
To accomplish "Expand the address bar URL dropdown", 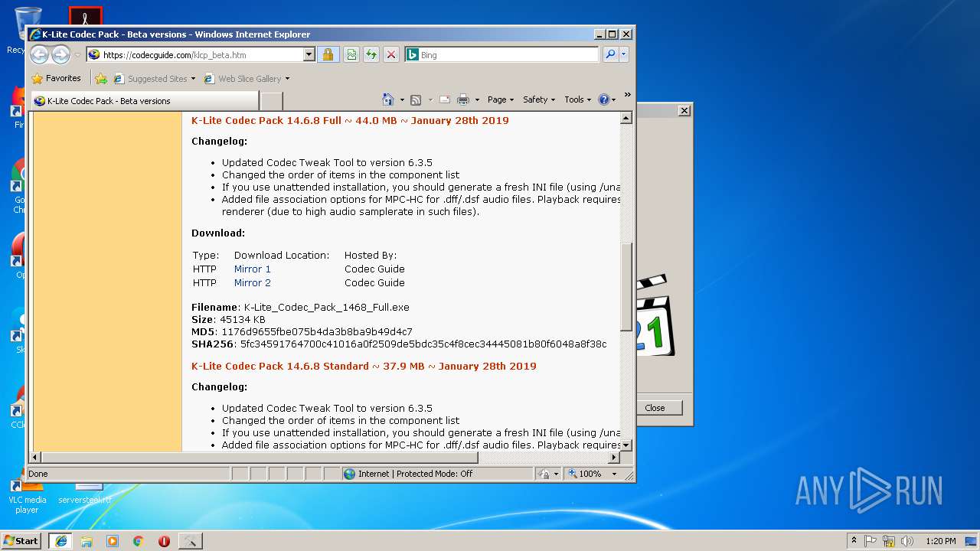I will (x=309, y=54).
